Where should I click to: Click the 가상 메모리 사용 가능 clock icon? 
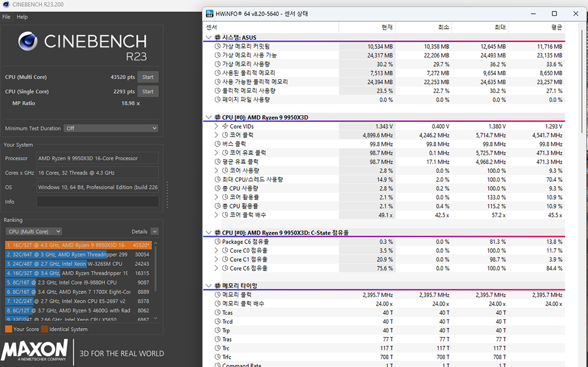[x=218, y=55]
